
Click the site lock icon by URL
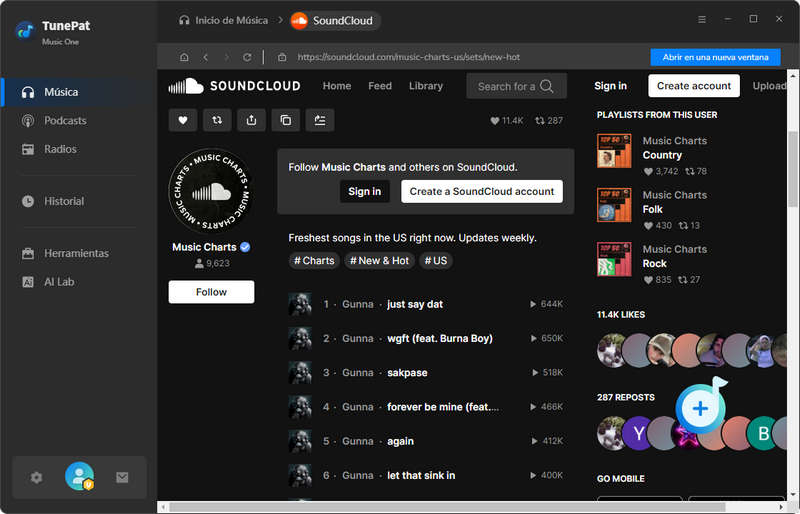(282, 57)
